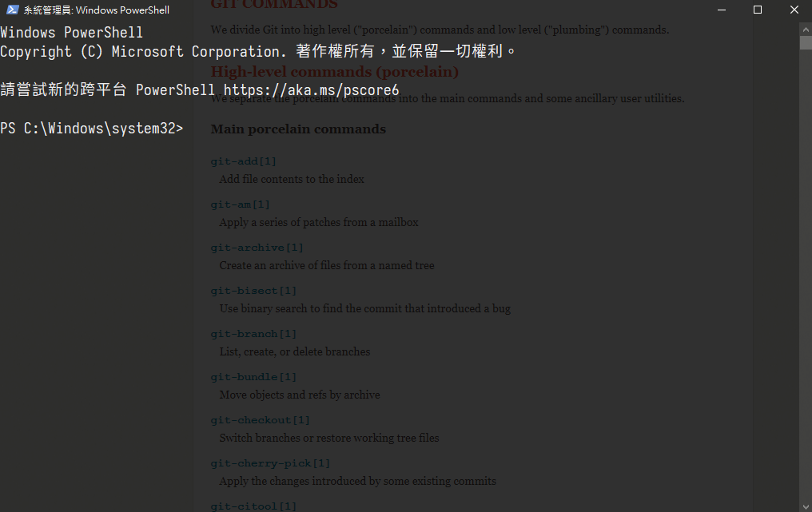Click the scrollbar up arrow
This screenshot has height=512, width=812.
[806, 30]
